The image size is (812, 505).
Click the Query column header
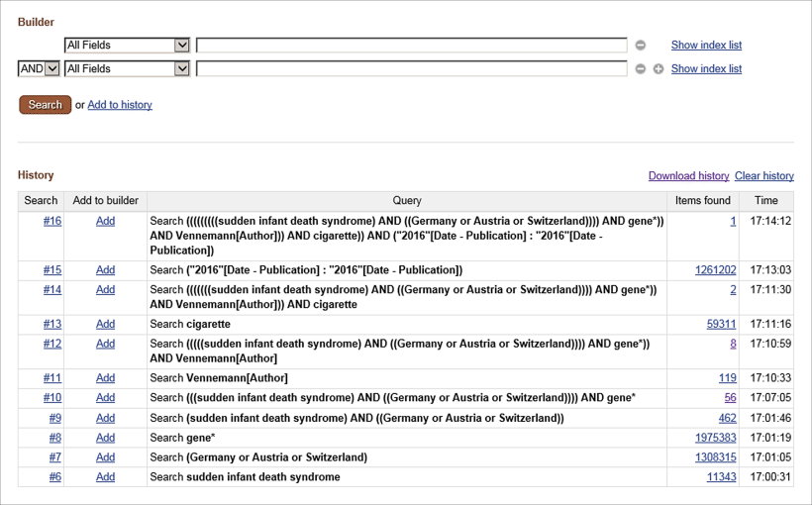pos(407,201)
